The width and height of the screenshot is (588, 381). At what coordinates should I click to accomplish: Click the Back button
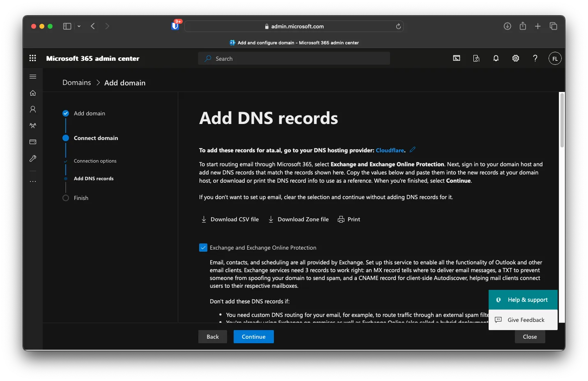point(213,337)
